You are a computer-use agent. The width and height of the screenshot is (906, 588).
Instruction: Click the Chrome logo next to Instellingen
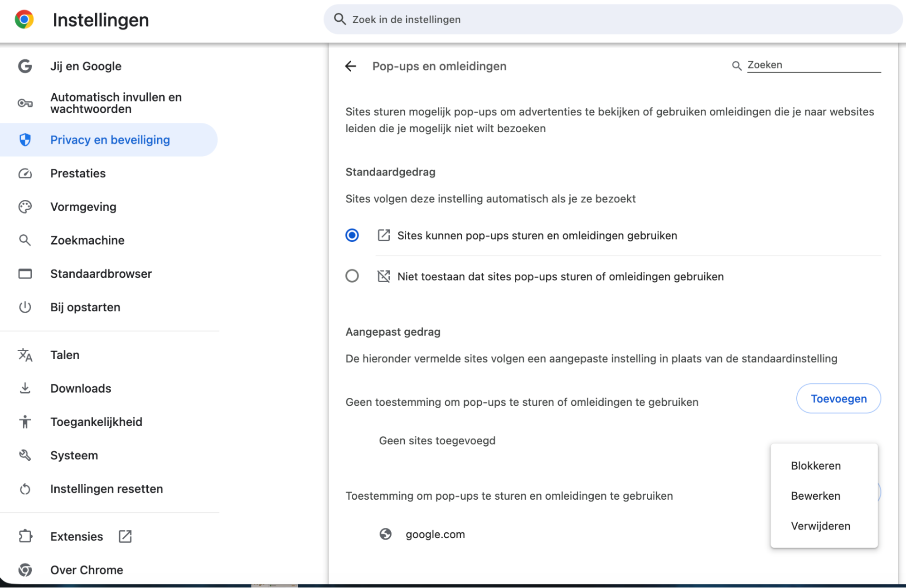(24, 19)
